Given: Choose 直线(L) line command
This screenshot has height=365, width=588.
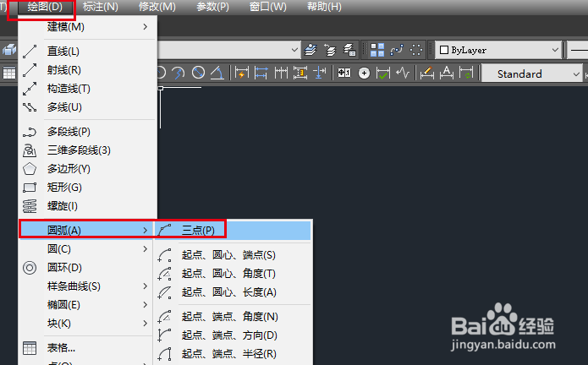Looking at the screenshot, I should coord(87,52).
